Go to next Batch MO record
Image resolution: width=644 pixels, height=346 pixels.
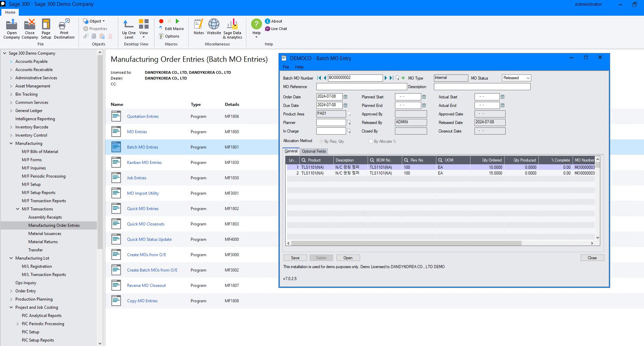point(386,78)
